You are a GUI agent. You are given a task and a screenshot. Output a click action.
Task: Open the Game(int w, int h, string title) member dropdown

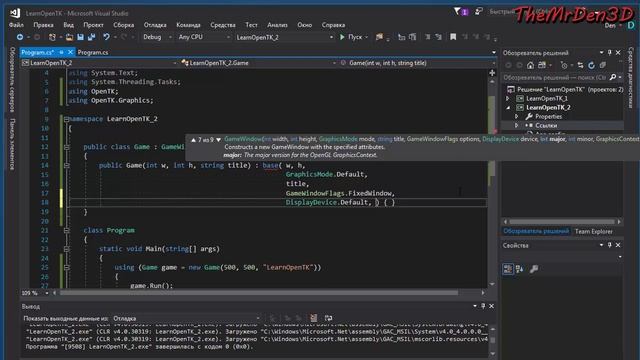tap(418, 63)
